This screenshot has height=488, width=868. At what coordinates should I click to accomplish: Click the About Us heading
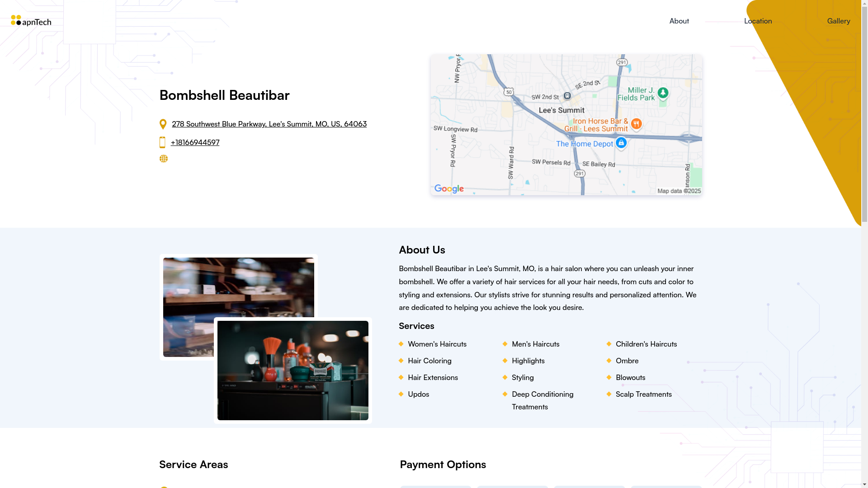tap(422, 250)
